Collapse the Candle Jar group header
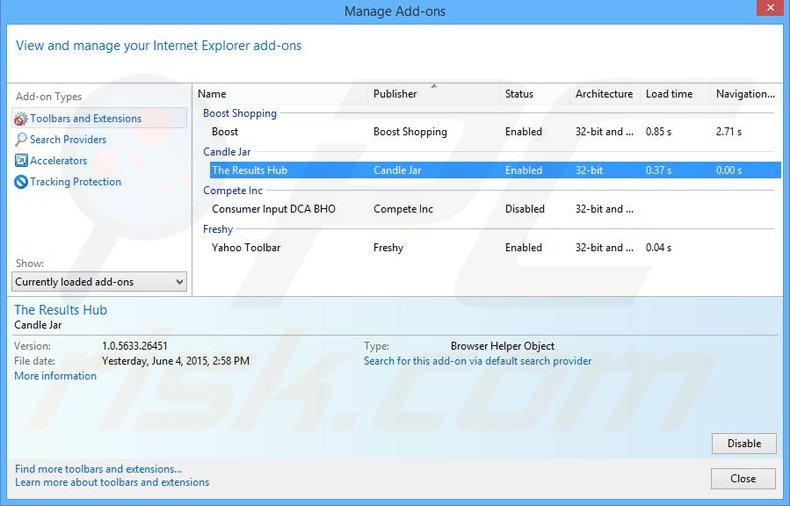 tap(227, 152)
